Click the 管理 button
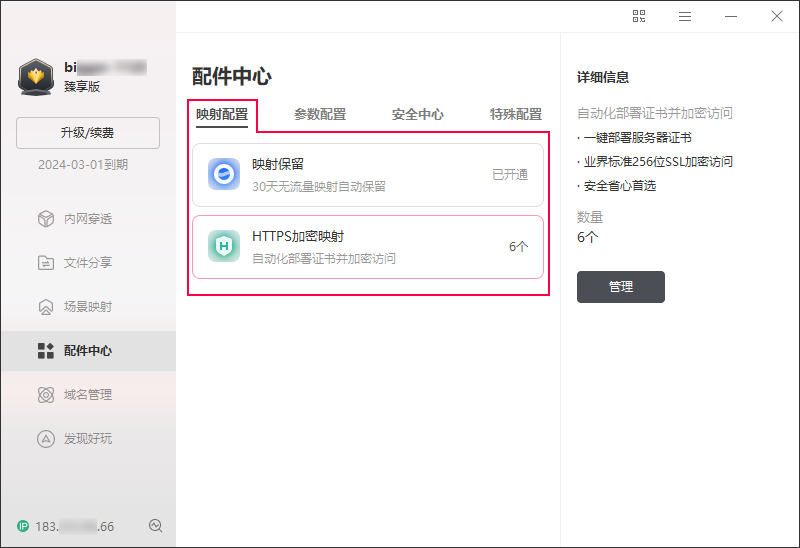The image size is (800, 548). [x=620, y=287]
